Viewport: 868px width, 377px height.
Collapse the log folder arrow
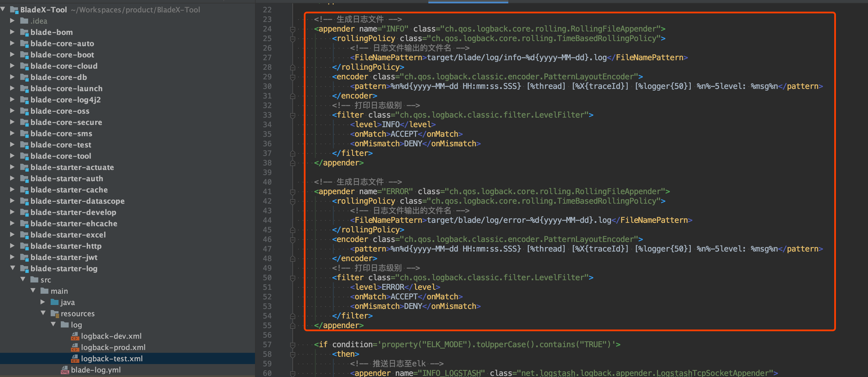53,324
